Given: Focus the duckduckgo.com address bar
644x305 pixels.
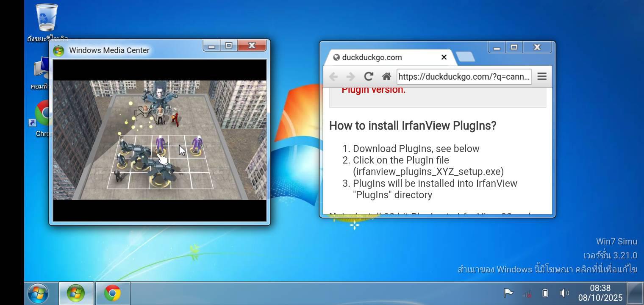Looking at the screenshot, I should (464, 77).
